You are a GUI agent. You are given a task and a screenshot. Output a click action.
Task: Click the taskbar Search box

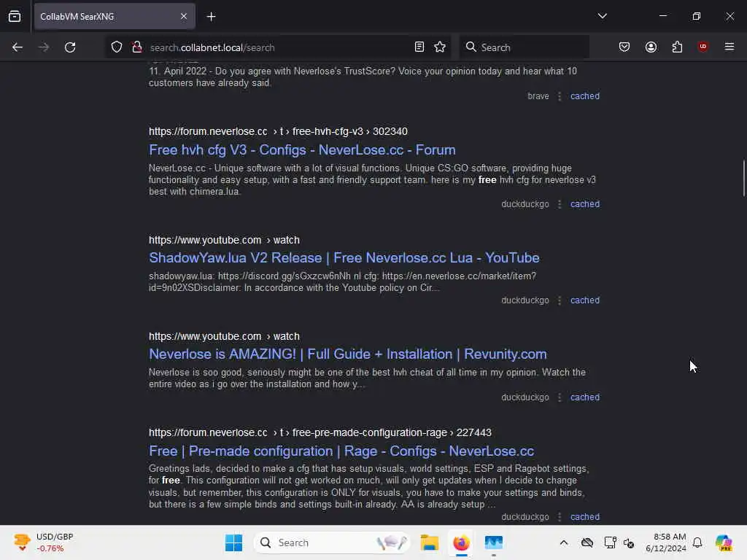pos(332,542)
